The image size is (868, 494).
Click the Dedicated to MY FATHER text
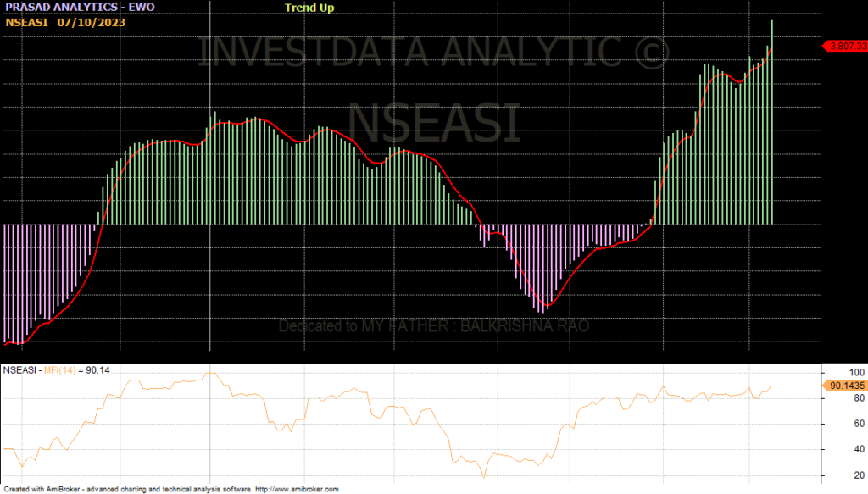pos(433,326)
